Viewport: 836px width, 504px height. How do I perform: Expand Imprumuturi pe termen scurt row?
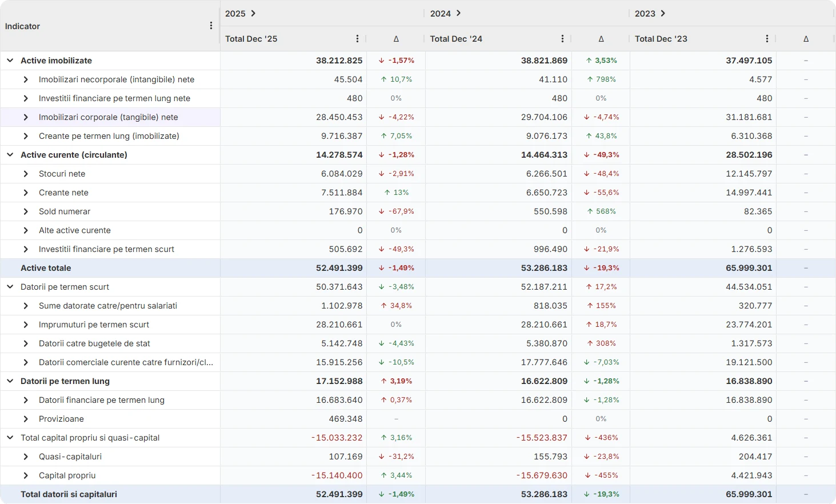(x=26, y=325)
